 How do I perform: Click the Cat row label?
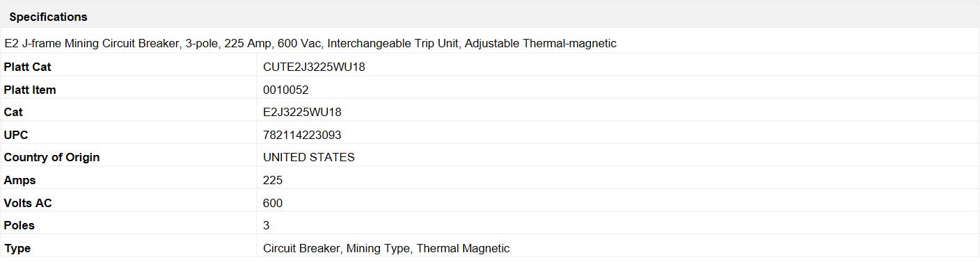13,112
